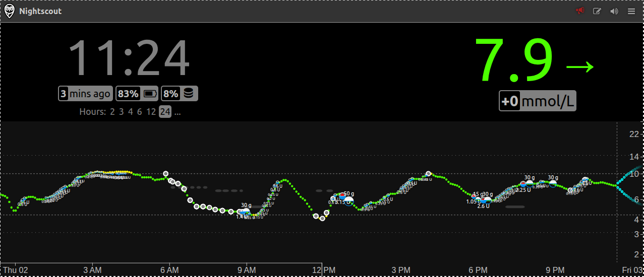Set chart range to 3 hours

122,112
